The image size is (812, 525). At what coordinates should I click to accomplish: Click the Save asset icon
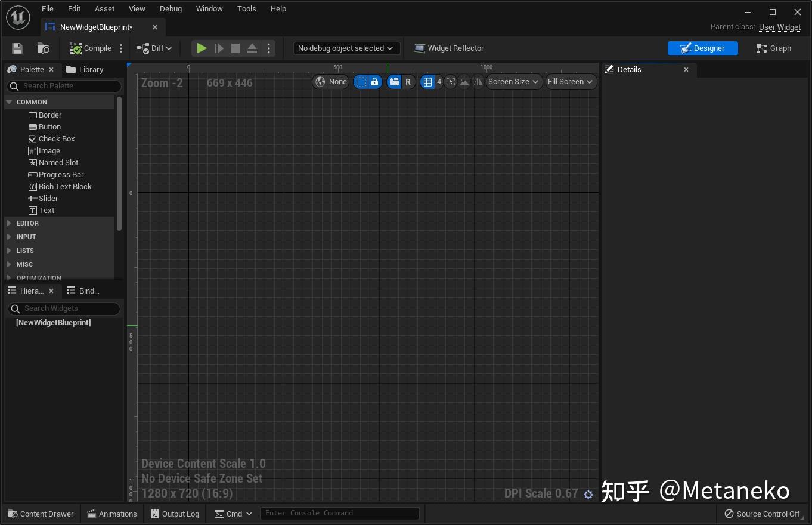point(17,48)
